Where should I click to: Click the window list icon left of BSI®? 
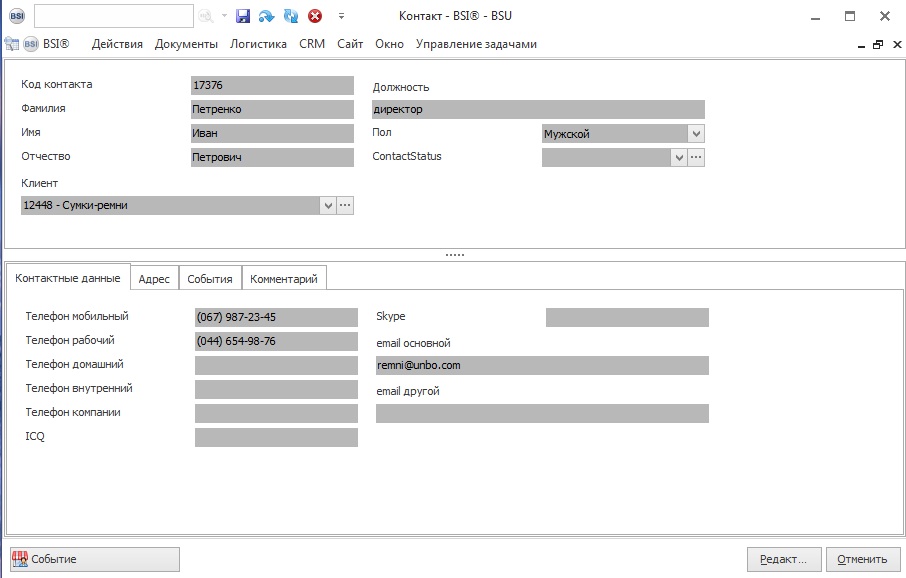[x=12, y=44]
